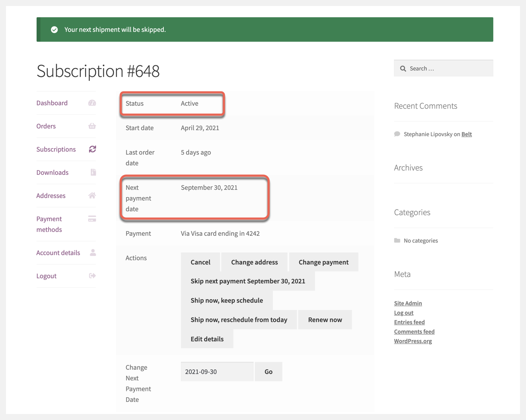This screenshot has width=526, height=420.
Task: Click the Account details user icon
Action: pyautogui.click(x=93, y=253)
